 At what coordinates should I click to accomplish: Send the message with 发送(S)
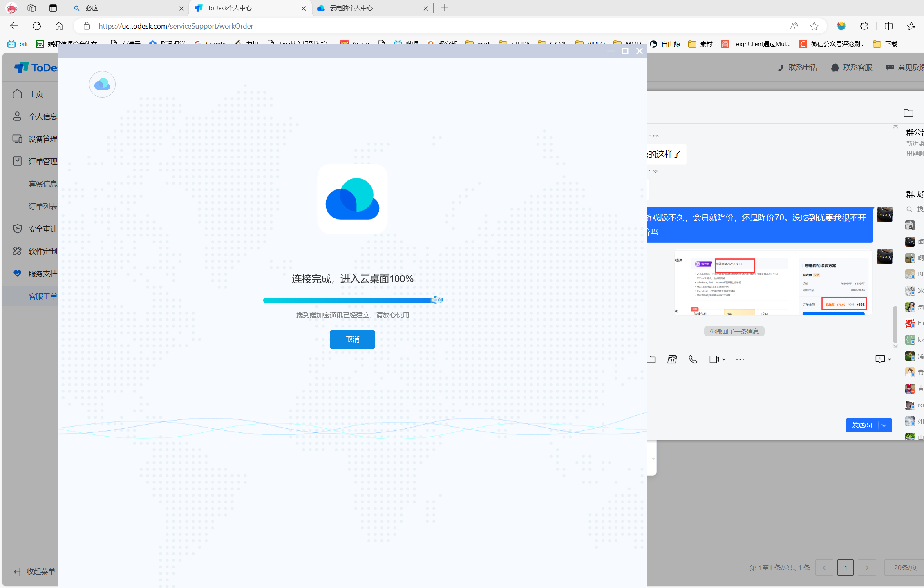pos(862,425)
